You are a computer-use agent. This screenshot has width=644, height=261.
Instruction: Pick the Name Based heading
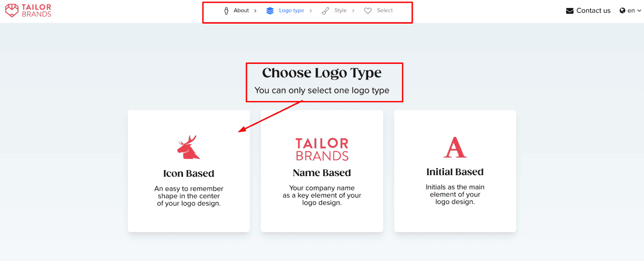321,173
